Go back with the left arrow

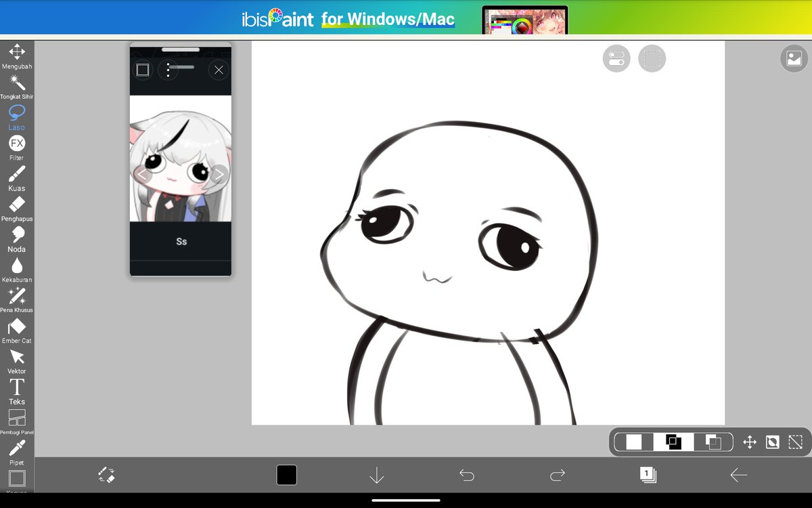(738, 475)
